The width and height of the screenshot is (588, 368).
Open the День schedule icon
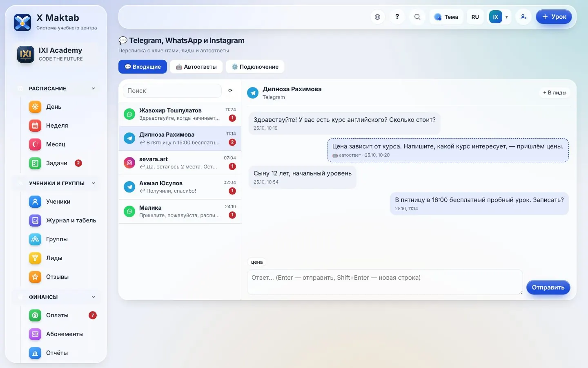35,107
